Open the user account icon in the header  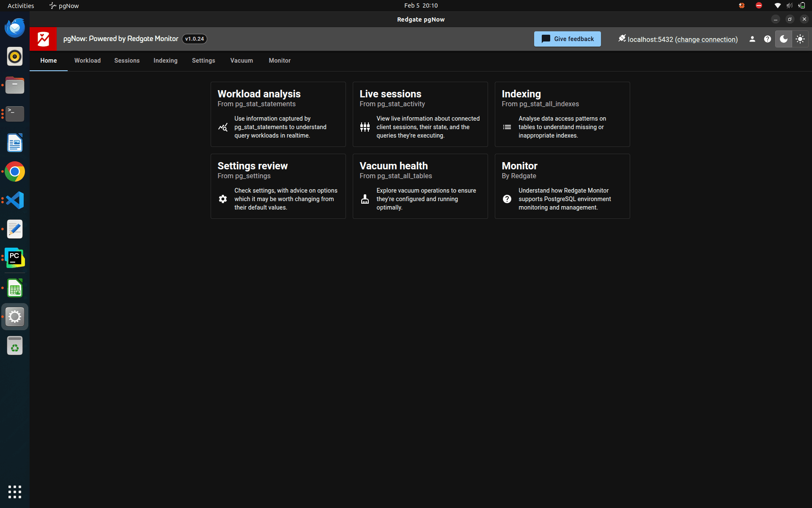752,39
